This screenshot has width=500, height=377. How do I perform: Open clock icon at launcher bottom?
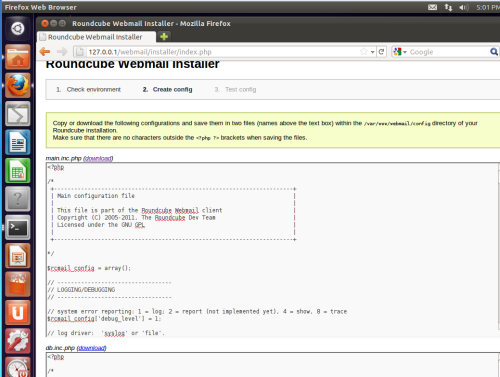(x=18, y=367)
